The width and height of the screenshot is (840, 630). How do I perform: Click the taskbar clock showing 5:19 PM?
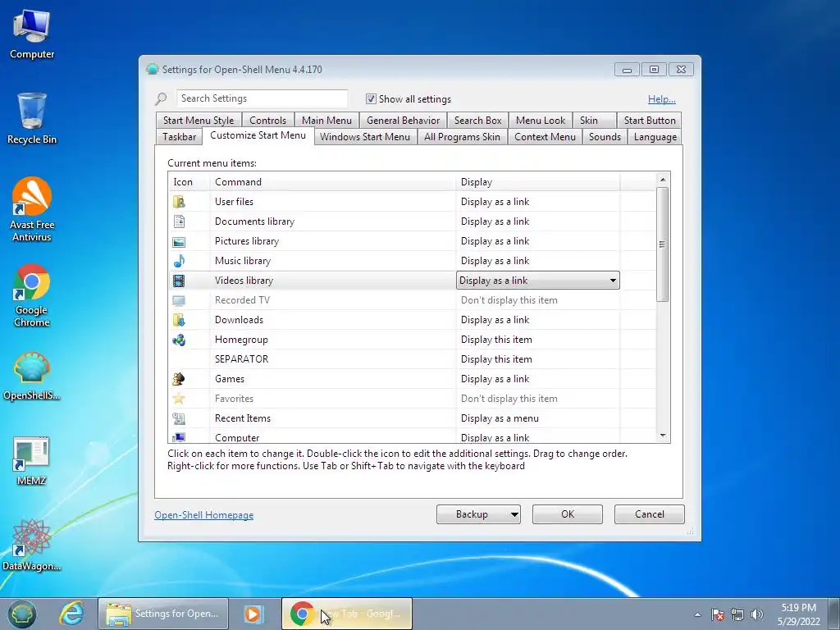coord(798,614)
